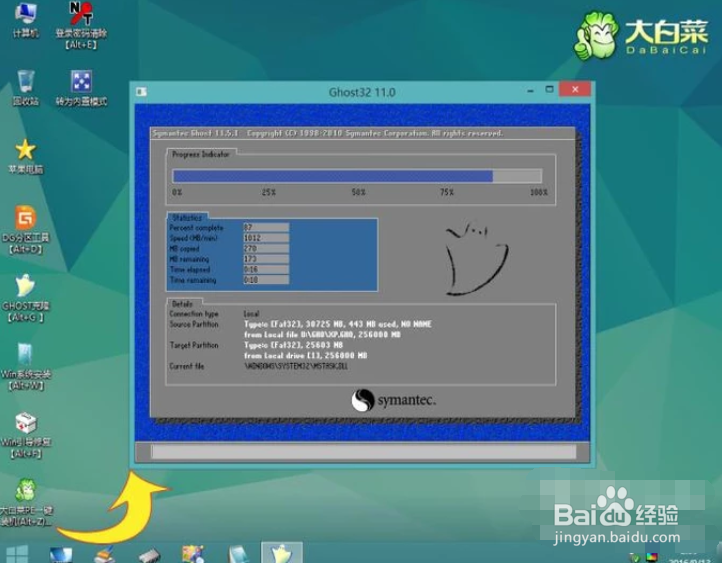
Task: Click the Speed (MB/min) value 1012
Action: (x=266, y=238)
